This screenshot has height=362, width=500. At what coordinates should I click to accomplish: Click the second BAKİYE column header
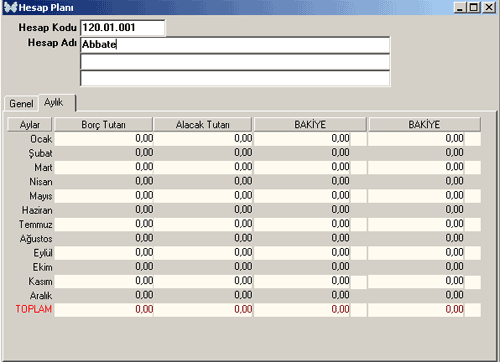[424, 124]
